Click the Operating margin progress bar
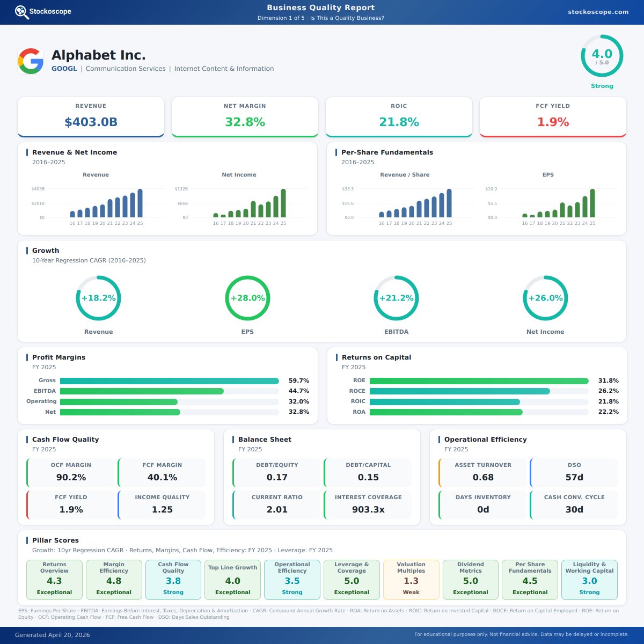This screenshot has width=644, height=644. [170, 401]
